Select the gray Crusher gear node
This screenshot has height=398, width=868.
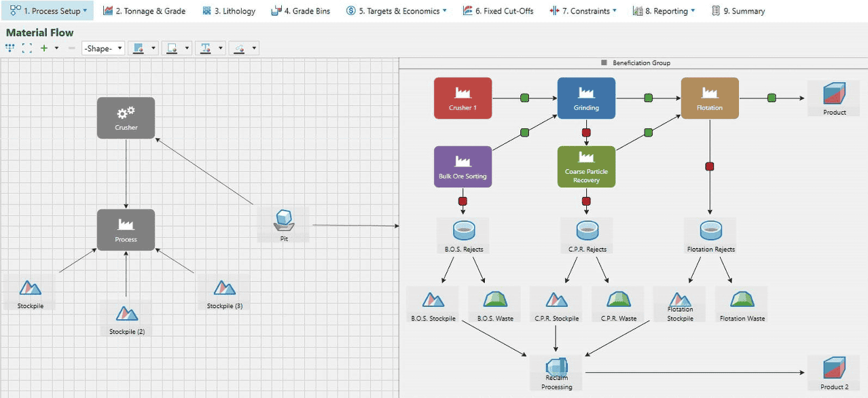pyautogui.click(x=126, y=117)
